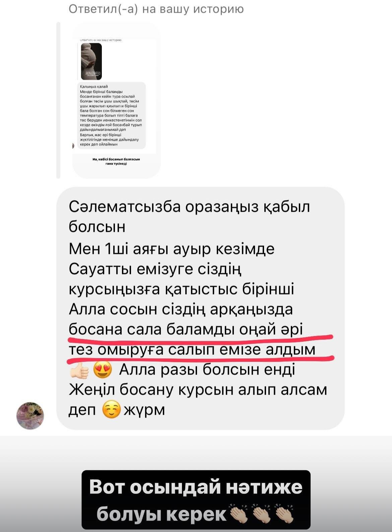
Task: Tap the greeting line "Сәлематсызба оразаңыз қабыл"
Action: [x=189, y=207]
